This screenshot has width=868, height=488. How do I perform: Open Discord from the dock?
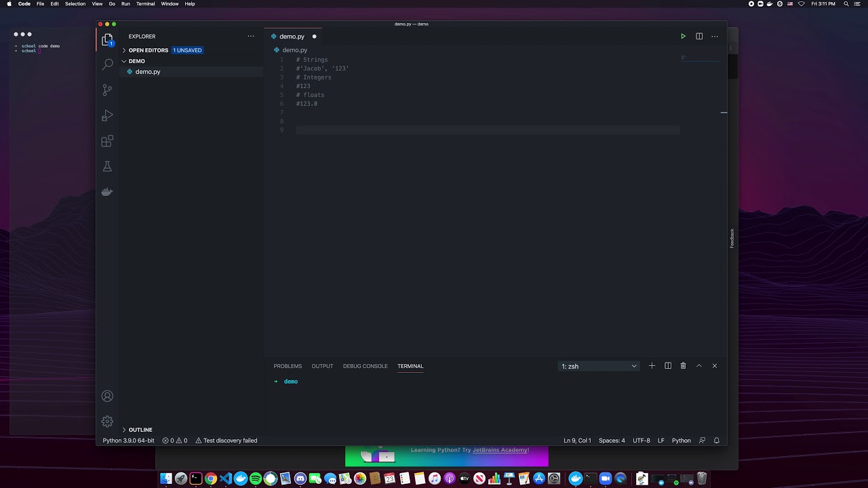coord(300,479)
